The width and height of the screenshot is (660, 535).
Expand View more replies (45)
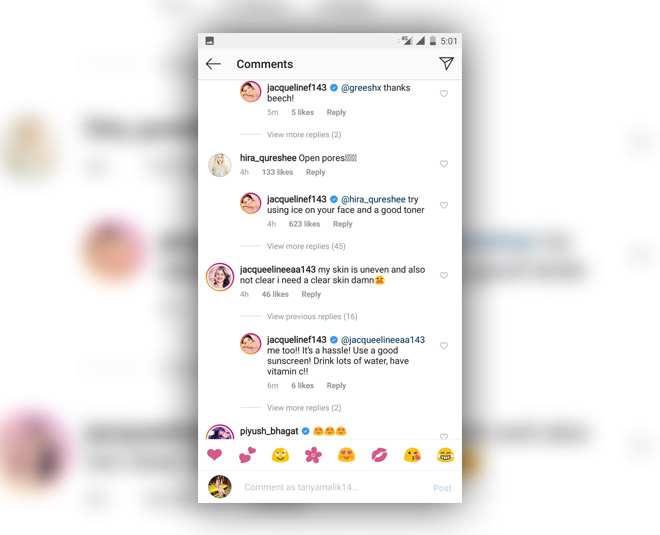[306, 246]
